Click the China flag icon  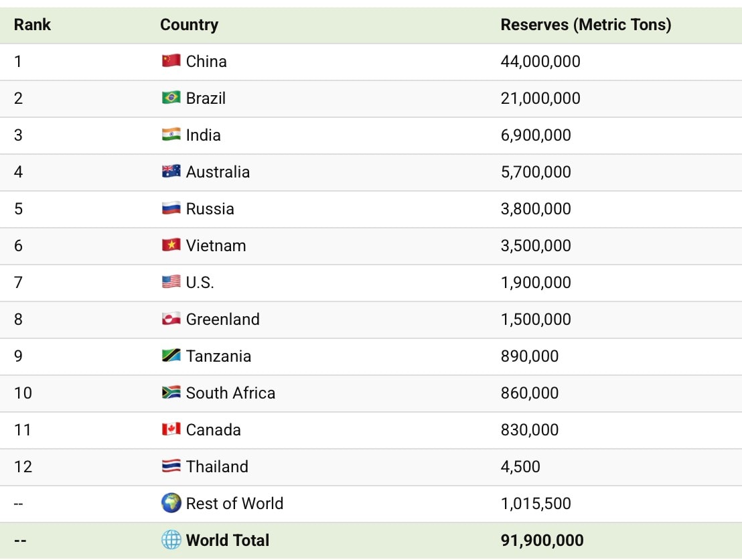(171, 61)
